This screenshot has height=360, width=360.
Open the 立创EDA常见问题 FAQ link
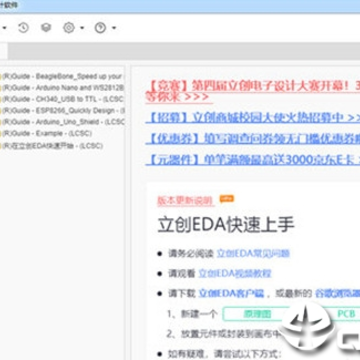[x=253, y=254]
